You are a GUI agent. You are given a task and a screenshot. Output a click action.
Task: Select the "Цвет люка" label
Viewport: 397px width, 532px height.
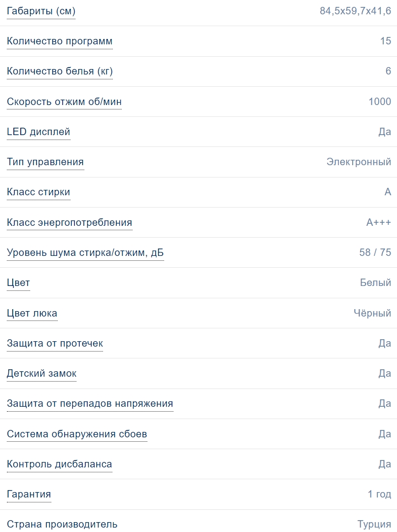tap(32, 313)
